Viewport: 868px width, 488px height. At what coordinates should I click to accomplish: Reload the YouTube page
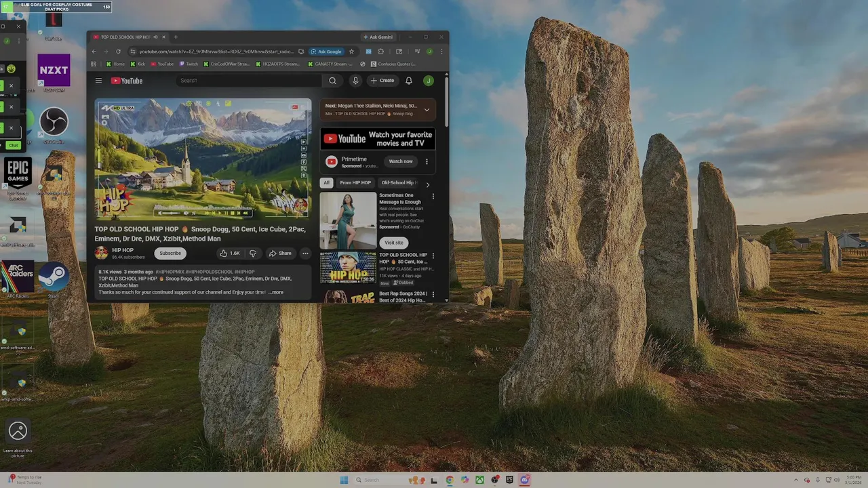[119, 52]
